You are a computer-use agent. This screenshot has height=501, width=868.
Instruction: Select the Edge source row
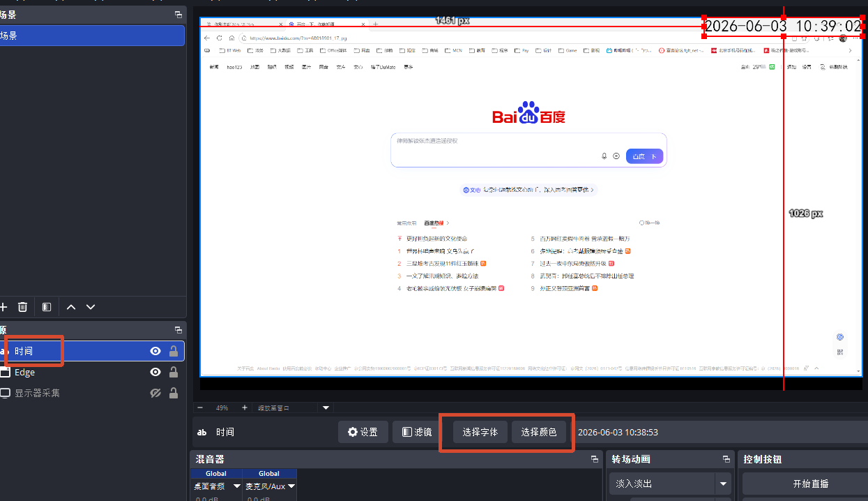[92, 373]
